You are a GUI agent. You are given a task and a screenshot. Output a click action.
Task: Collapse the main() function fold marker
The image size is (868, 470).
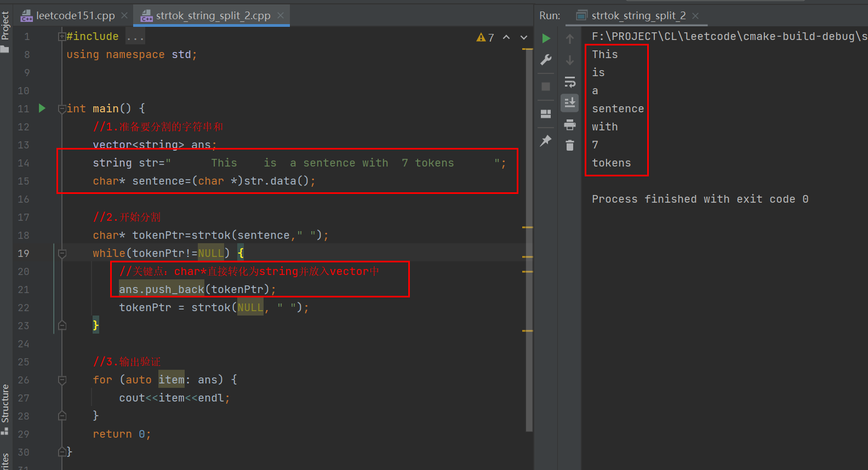click(62, 109)
